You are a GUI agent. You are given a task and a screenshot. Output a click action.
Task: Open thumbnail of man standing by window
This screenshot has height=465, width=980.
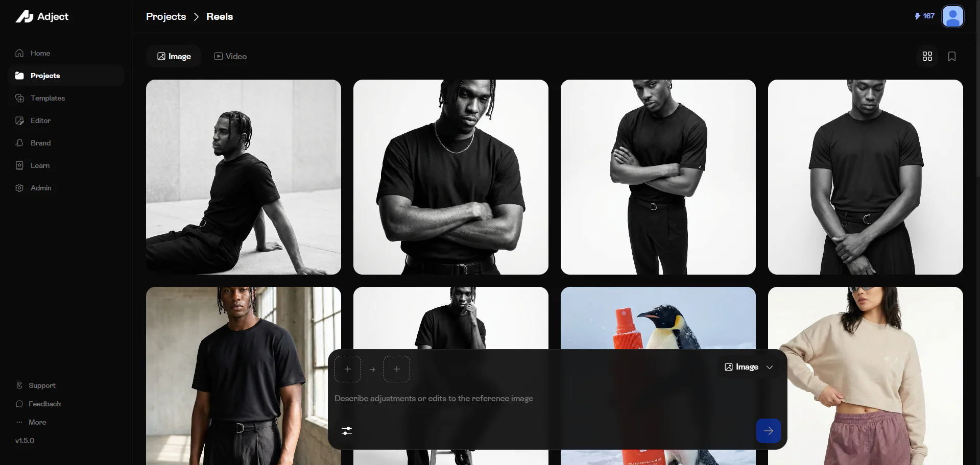[x=244, y=376]
